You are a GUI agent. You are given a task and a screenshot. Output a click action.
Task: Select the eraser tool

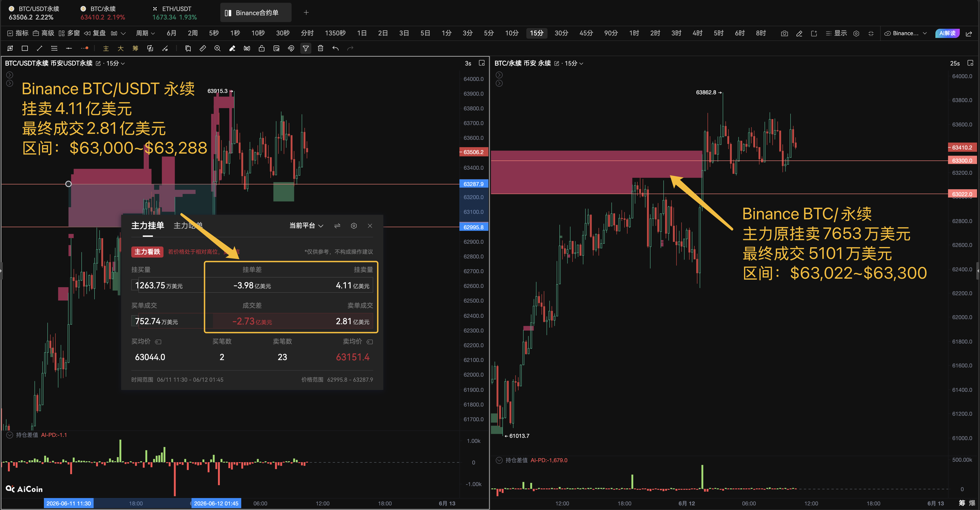pos(232,48)
